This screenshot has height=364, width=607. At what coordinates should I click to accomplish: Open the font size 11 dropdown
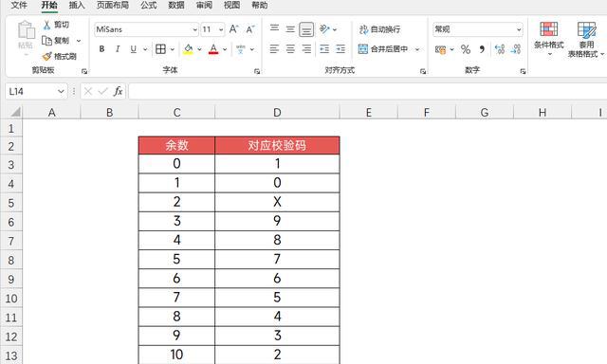[x=221, y=29]
